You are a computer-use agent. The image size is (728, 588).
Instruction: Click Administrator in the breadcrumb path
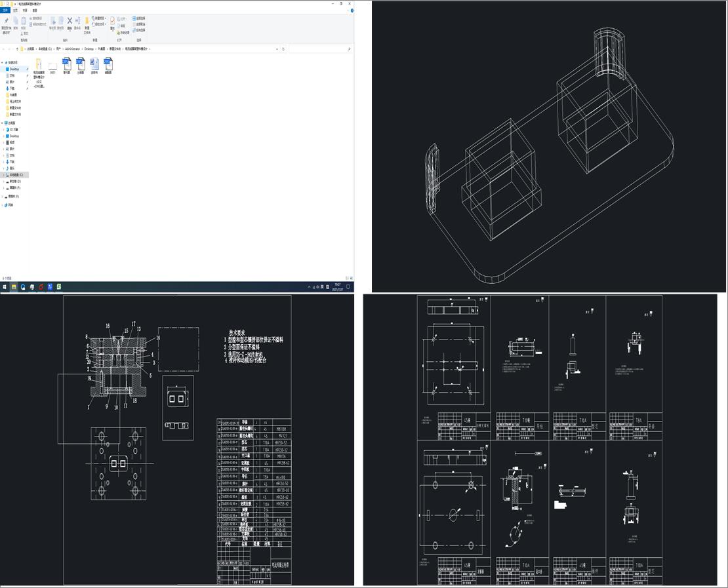tap(72, 49)
